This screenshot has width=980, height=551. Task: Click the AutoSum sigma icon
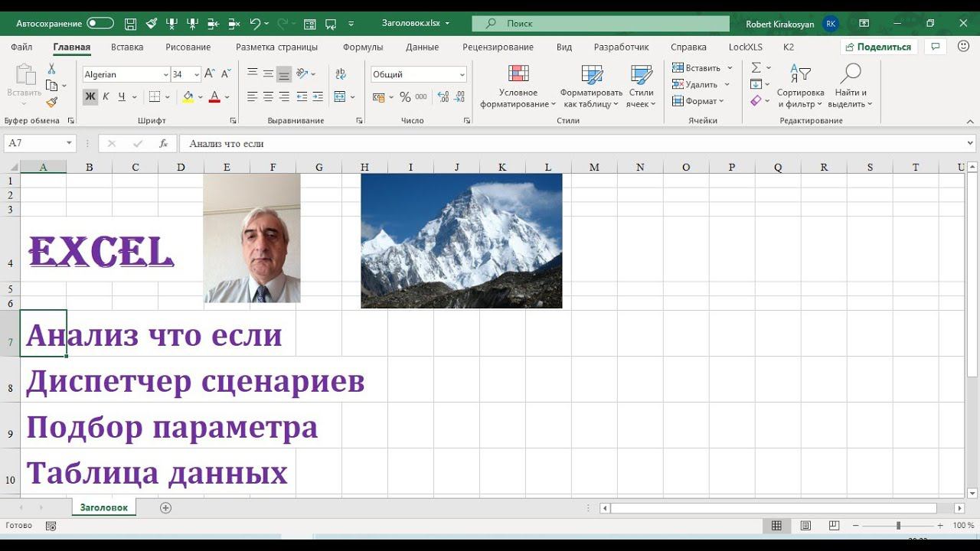(x=756, y=67)
